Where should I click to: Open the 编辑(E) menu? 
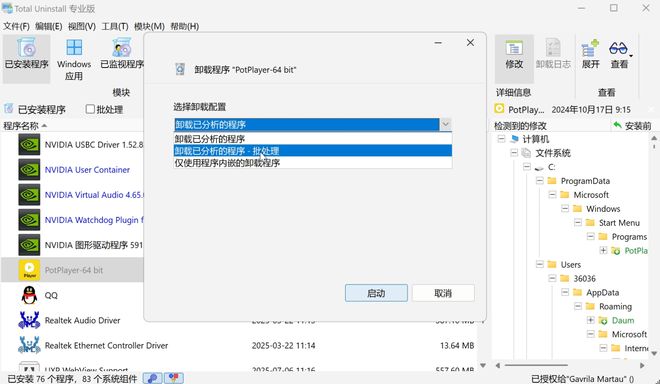[x=48, y=26]
